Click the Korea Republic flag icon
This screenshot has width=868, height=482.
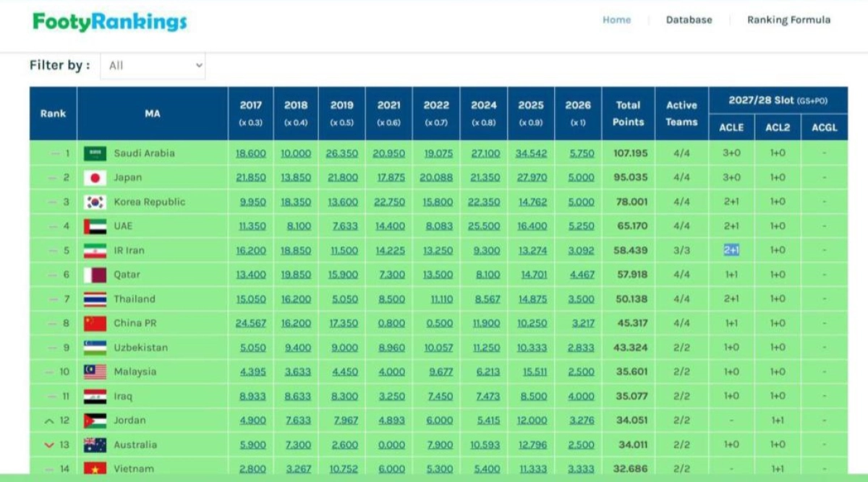(x=95, y=202)
